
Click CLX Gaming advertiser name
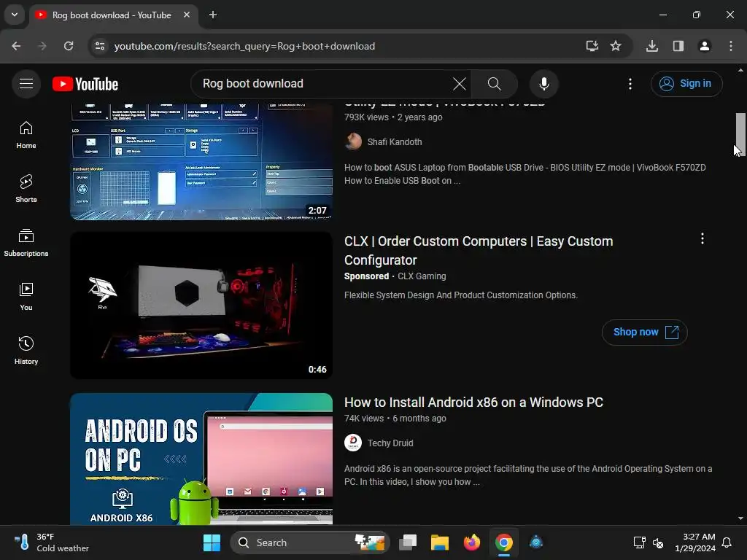[x=422, y=276]
